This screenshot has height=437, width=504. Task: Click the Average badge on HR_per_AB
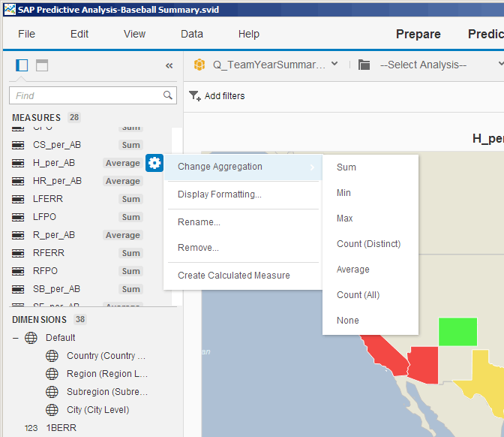[123, 181]
